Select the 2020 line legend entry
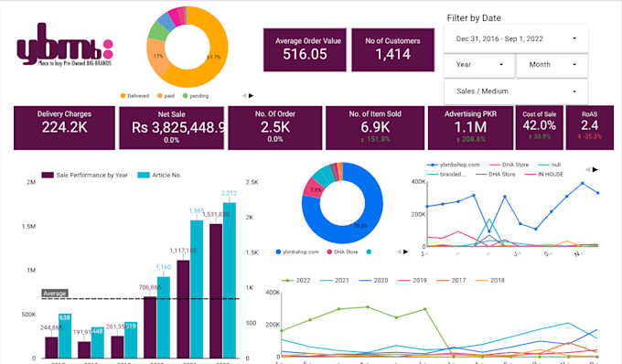622x364 pixels. pos(374,281)
